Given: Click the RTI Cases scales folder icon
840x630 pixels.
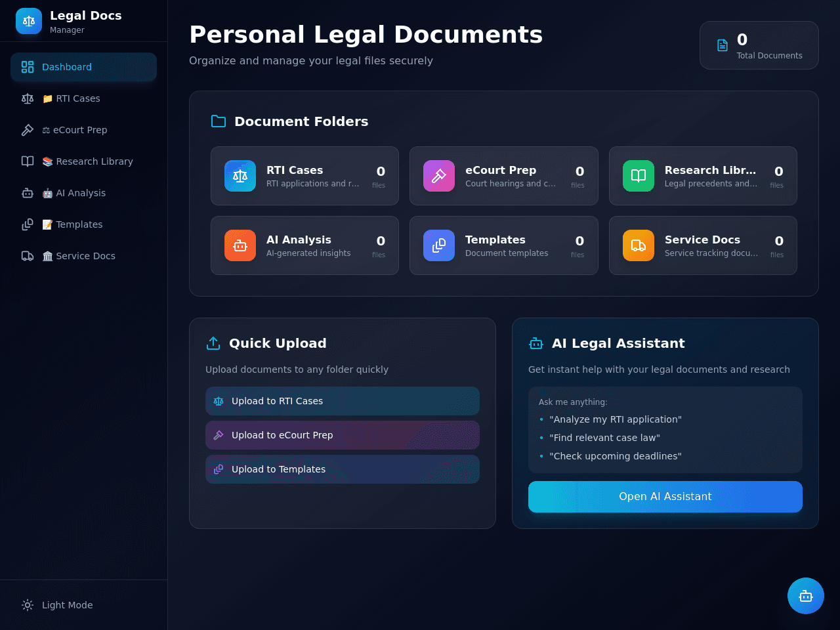Looking at the screenshot, I should pos(240,176).
